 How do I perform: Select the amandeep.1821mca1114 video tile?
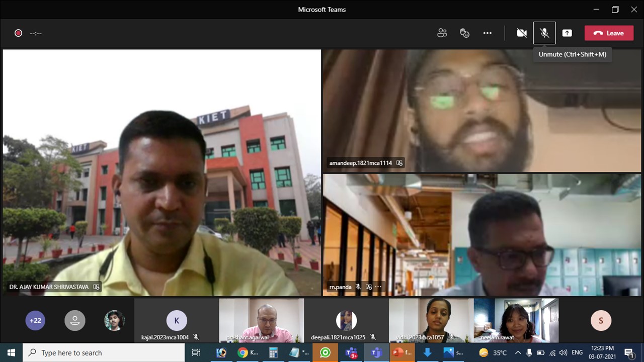point(481,111)
